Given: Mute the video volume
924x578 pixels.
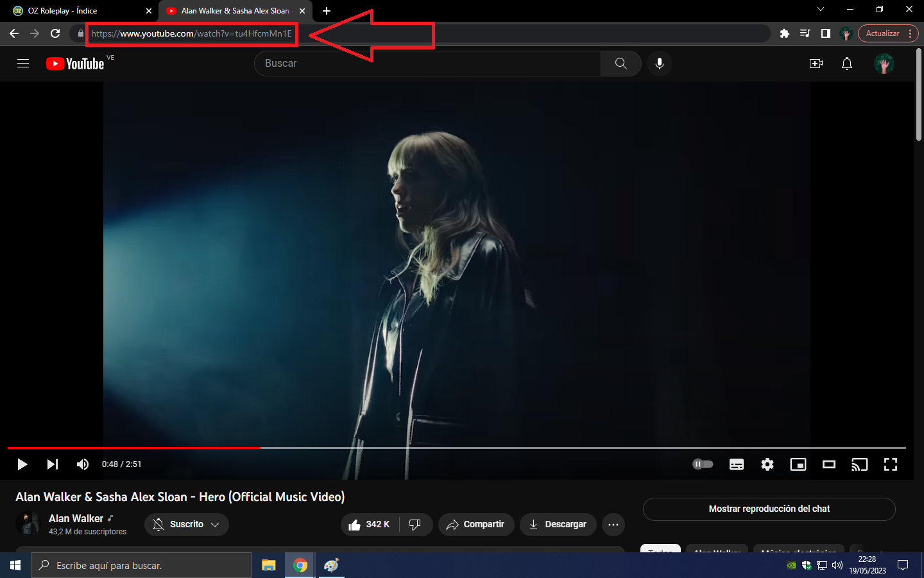Looking at the screenshot, I should click(x=83, y=464).
